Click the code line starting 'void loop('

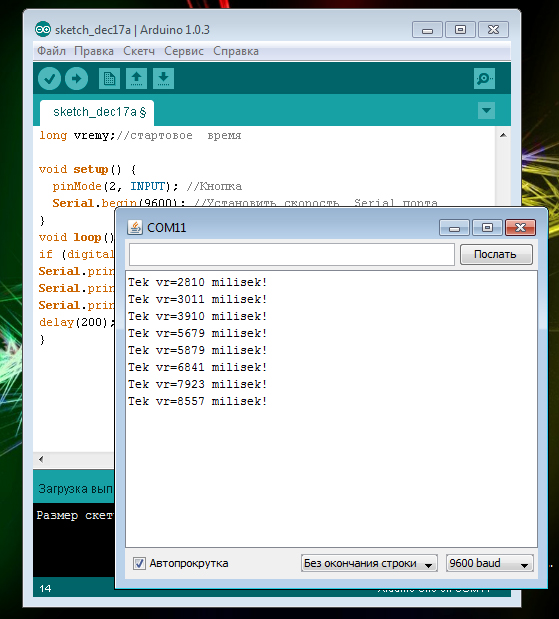coord(76,237)
